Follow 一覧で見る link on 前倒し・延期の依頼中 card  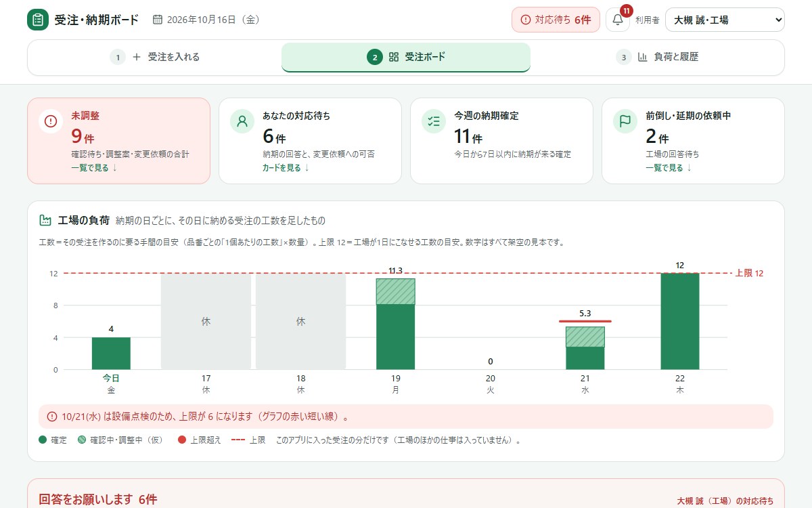[x=669, y=168]
